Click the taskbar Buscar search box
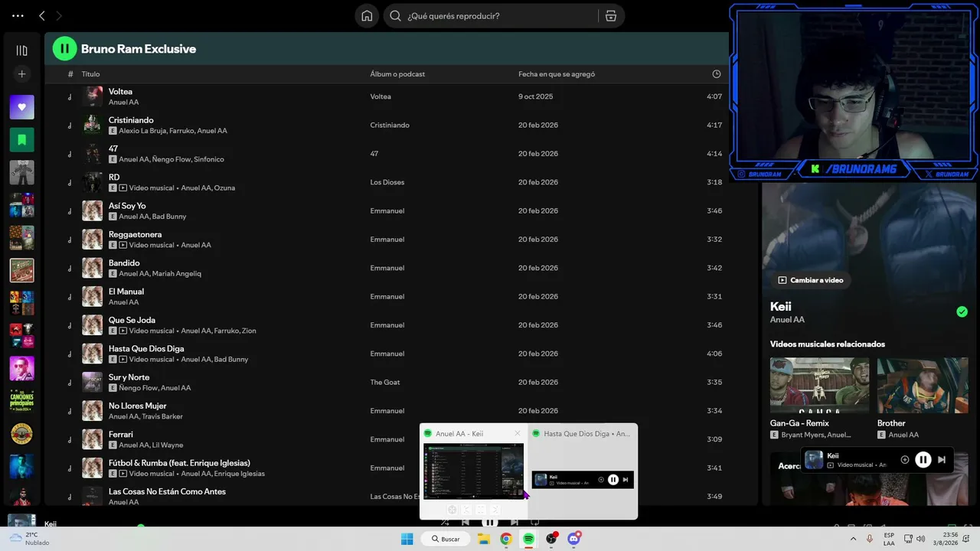The width and height of the screenshot is (980, 551). (445, 539)
